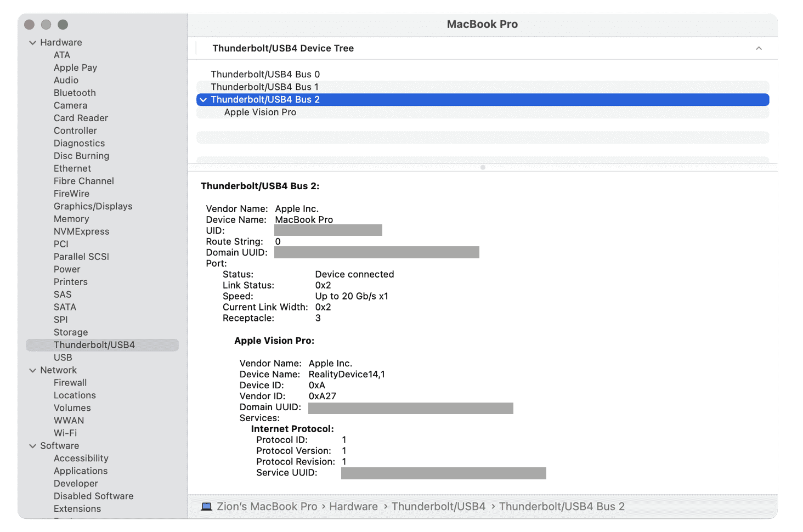Click the pane divider handle dot

(x=483, y=167)
